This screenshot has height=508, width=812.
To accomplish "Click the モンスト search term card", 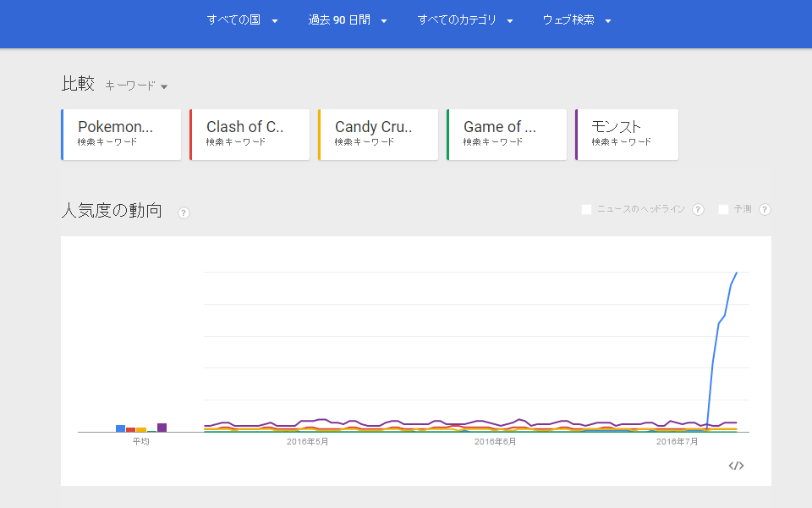I will pyautogui.click(x=627, y=134).
